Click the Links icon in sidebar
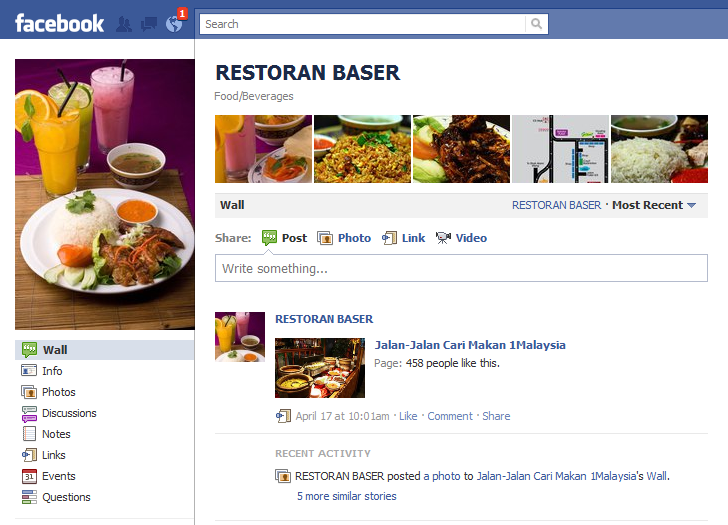Screen dimensions: 728x525 click(x=29, y=455)
